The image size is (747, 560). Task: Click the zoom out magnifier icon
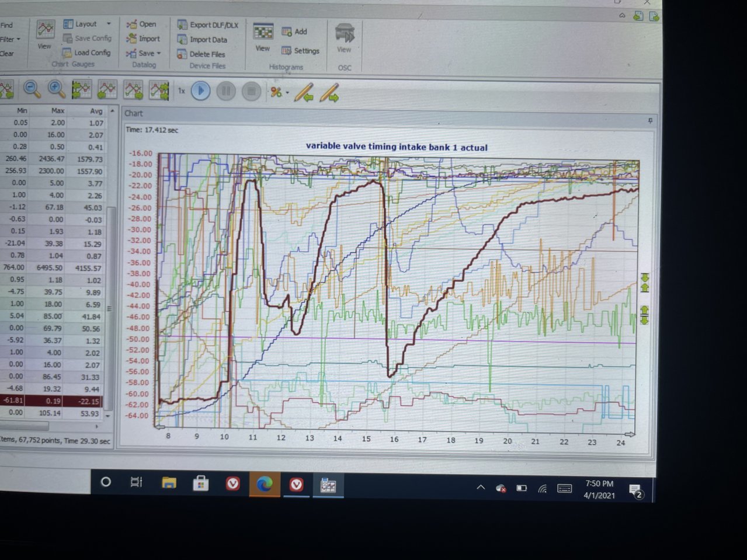32,89
